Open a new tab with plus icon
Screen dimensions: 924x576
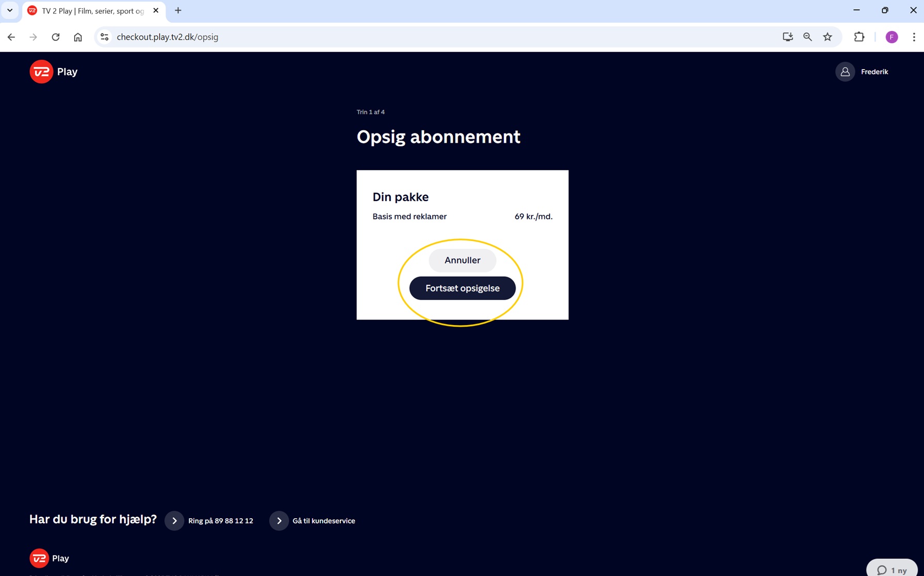[178, 11]
